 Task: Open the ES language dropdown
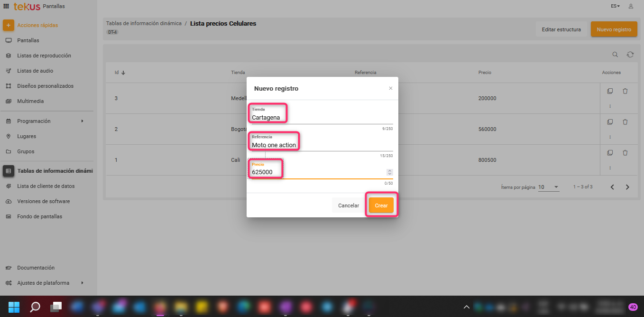(x=615, y=6)
